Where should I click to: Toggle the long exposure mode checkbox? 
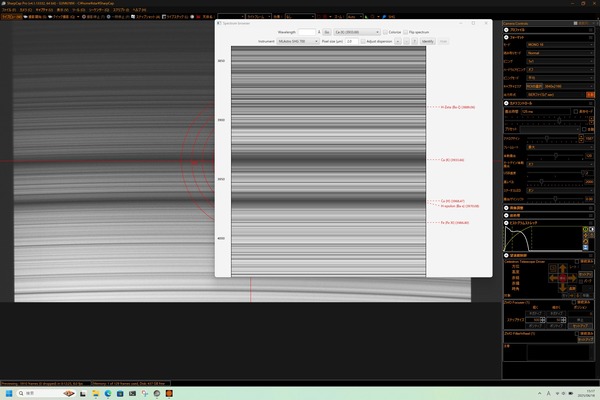coord(576,111)
